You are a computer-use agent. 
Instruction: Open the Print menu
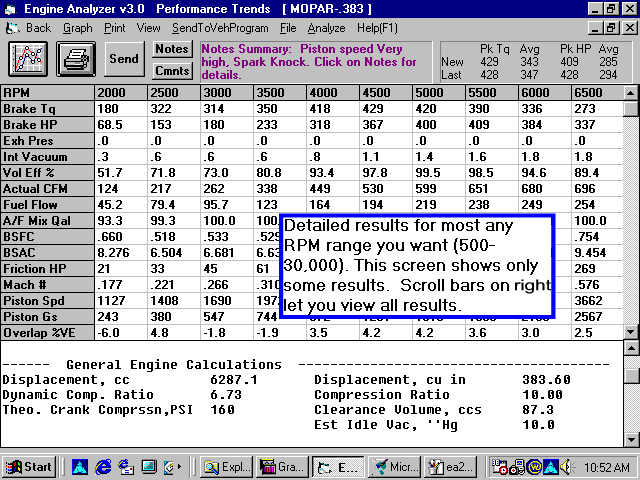point(115,28)
